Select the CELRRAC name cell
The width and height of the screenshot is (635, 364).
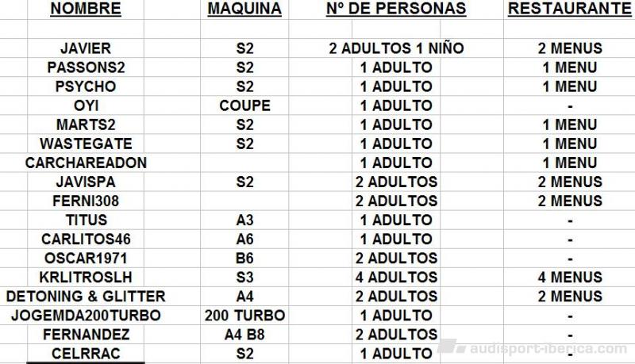pos(86,353)
